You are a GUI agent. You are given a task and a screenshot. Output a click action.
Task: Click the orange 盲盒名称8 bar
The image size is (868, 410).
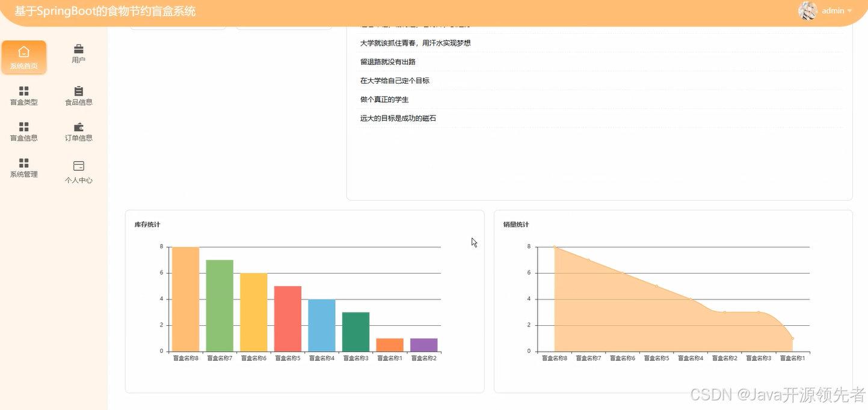pyautogui.click(x=186, y=299)
